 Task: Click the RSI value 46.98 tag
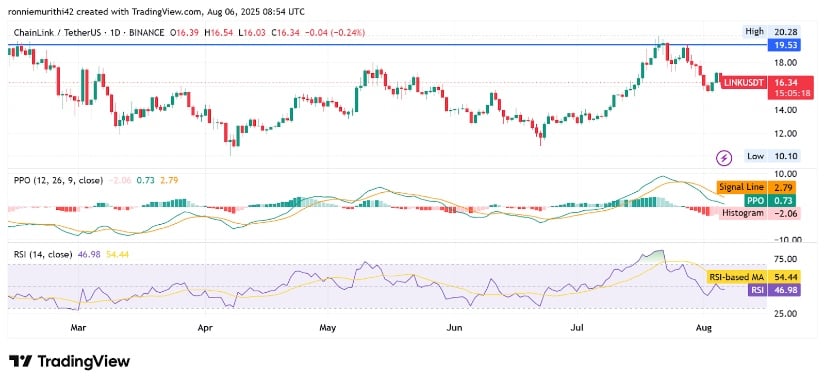(784, 289)
